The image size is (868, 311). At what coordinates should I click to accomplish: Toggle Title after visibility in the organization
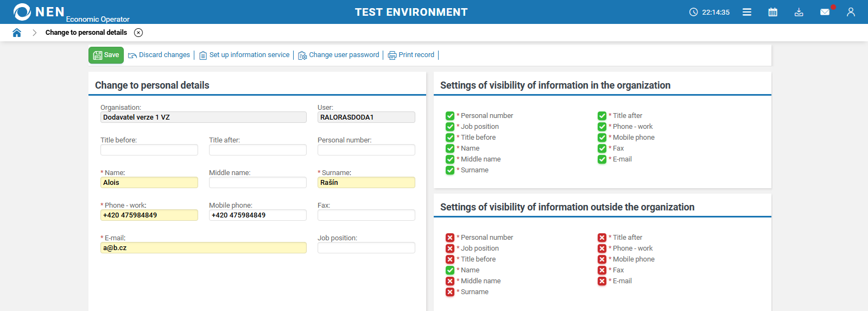click(x=602, y=116)
